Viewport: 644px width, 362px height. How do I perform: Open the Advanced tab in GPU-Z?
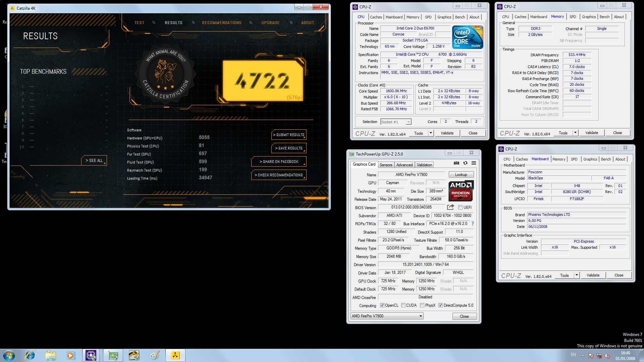405,165
